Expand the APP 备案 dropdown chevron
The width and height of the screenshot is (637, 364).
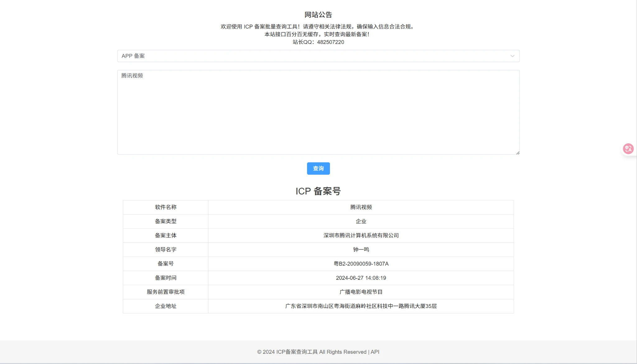(x=512, y=56)
